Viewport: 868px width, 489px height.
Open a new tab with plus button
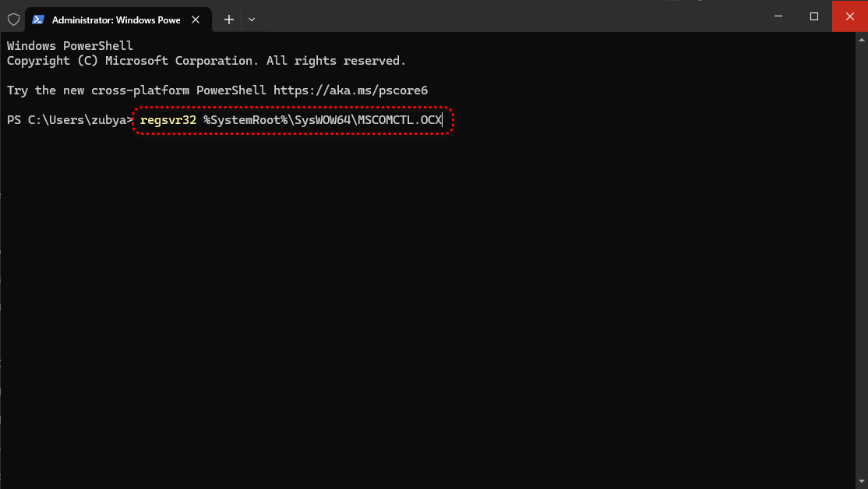point(229,19)
